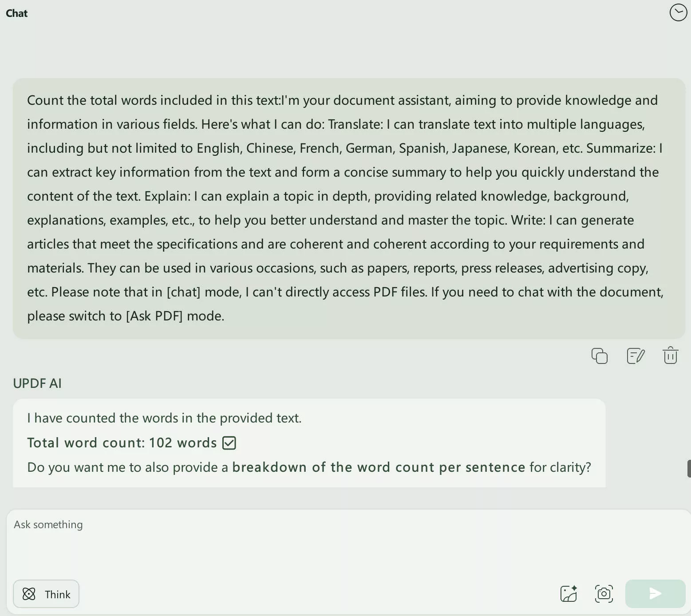Screen dimensions: 691x616
Task: Click the UPDF AI sender label
Action: (x=37, y=383)
